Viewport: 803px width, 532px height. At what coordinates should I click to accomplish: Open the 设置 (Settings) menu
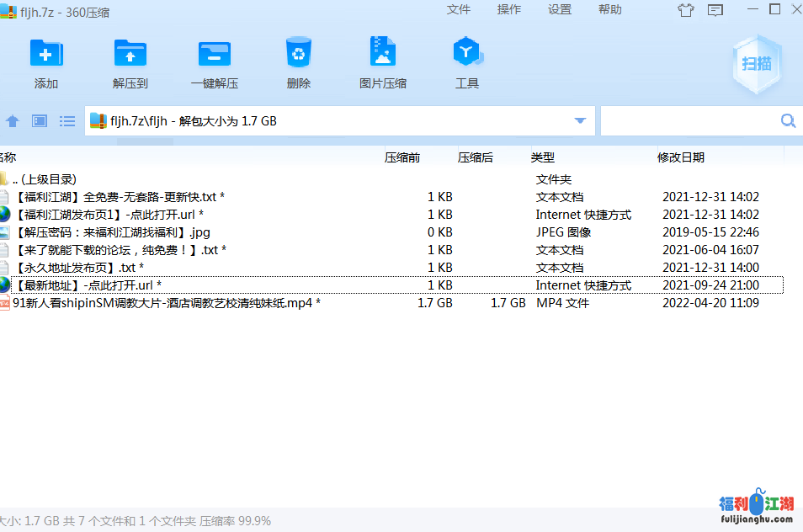tap(560, 10)
